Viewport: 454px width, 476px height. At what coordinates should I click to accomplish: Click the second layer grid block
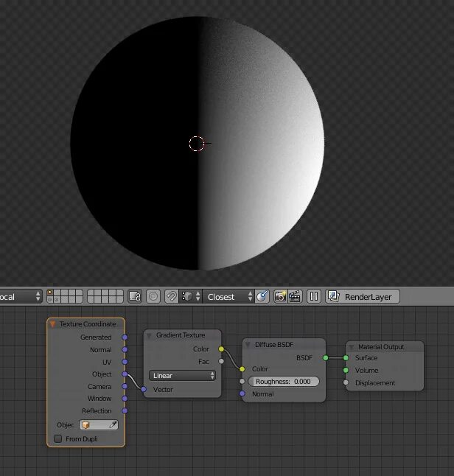pos(105,296)
